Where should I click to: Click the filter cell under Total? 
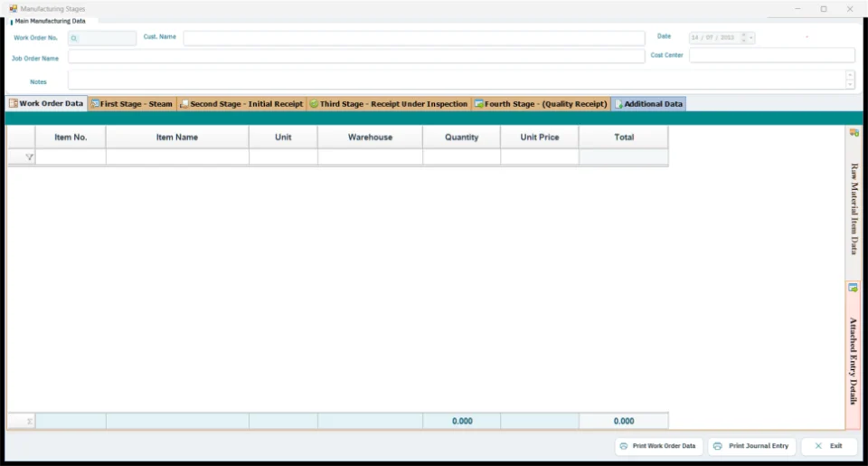pyautogui.click(x=623, y=157)
